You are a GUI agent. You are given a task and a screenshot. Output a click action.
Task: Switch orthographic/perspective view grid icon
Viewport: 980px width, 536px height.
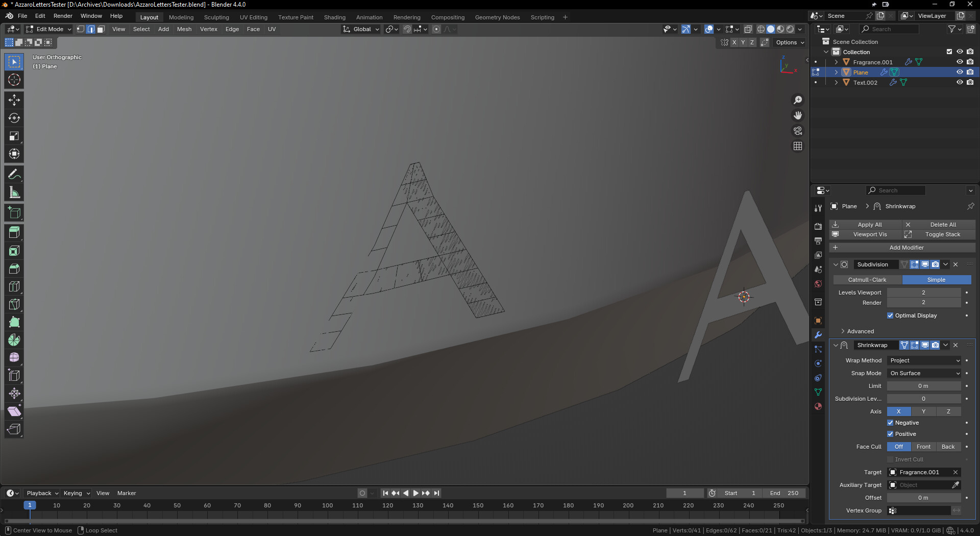click(x=798, y=146)
